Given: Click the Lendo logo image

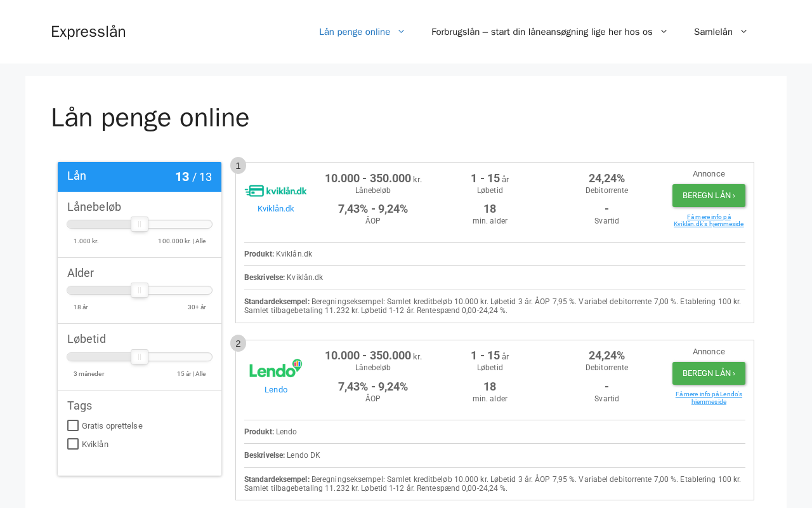Looking at the screenshot, I should pyautogui.click(x=275, y=368).
